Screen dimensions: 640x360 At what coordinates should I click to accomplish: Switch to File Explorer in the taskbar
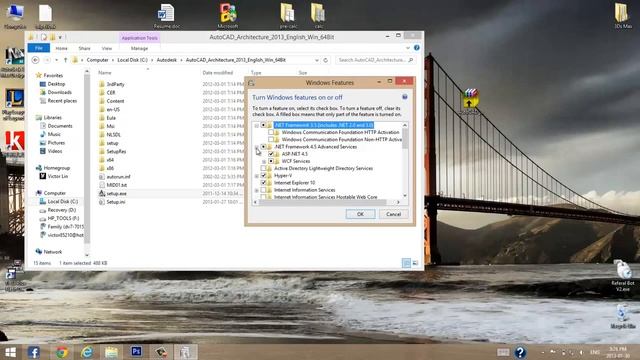[x=111, y=352]
